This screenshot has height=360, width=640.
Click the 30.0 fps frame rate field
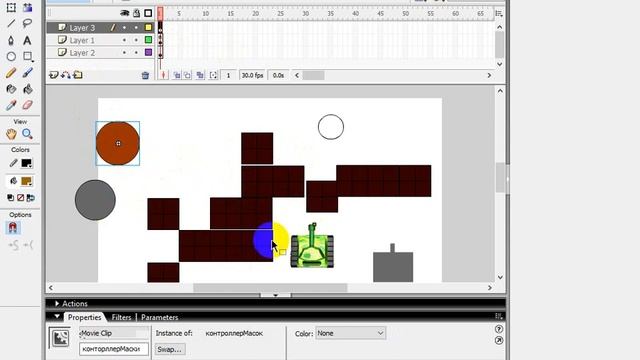(253, 75)
